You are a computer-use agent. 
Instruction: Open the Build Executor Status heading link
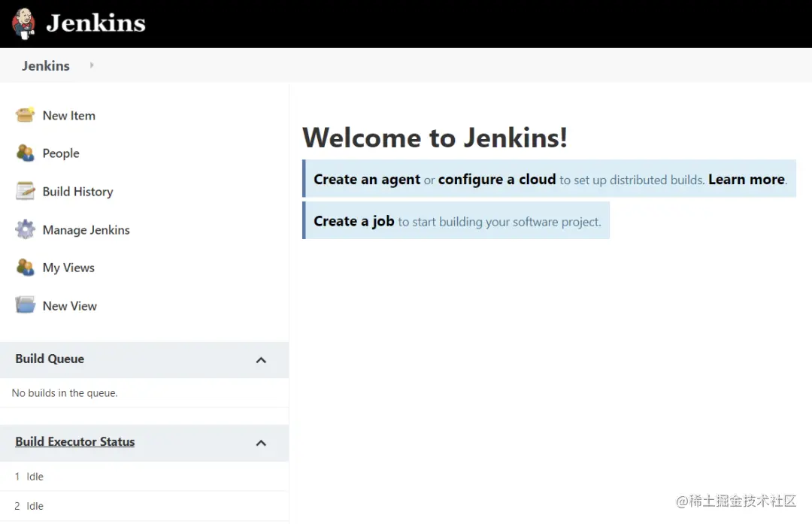coord(75,442)
